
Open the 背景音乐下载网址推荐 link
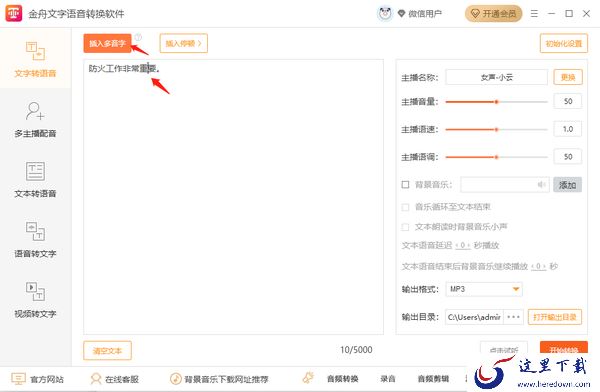tap(226, 379)
